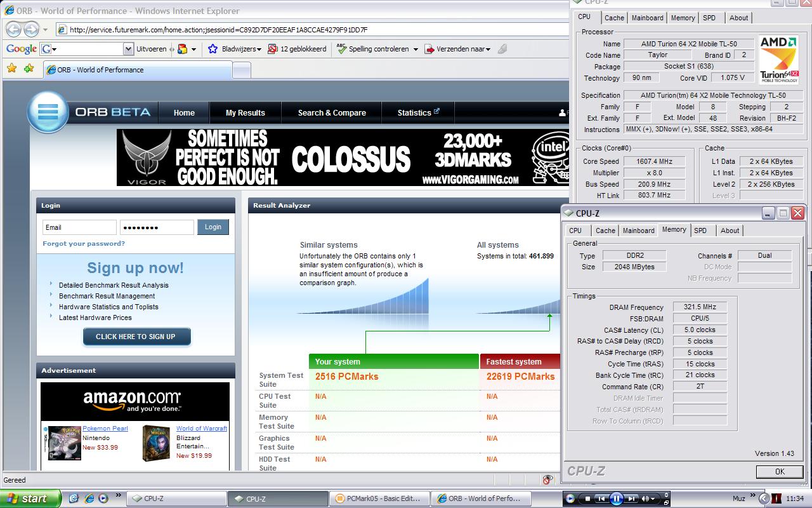
Task: Click the DRAM Frequency 321.5 MHz value
Action: 700,307
